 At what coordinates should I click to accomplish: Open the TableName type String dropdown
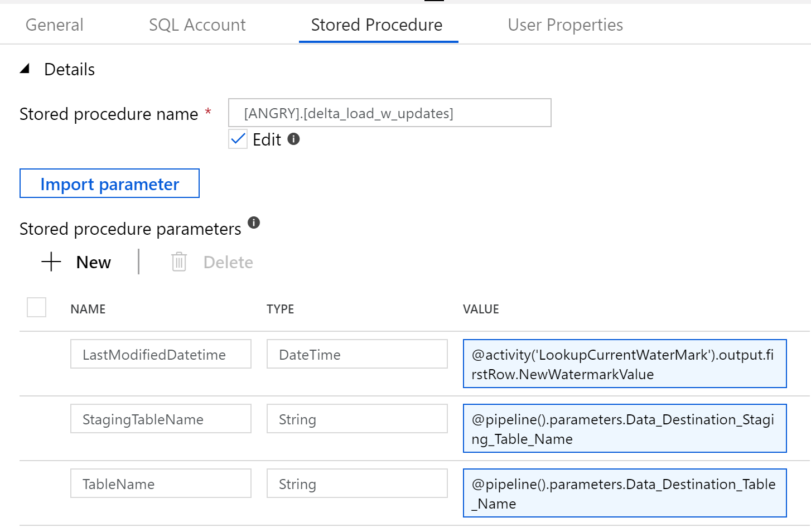357,483
